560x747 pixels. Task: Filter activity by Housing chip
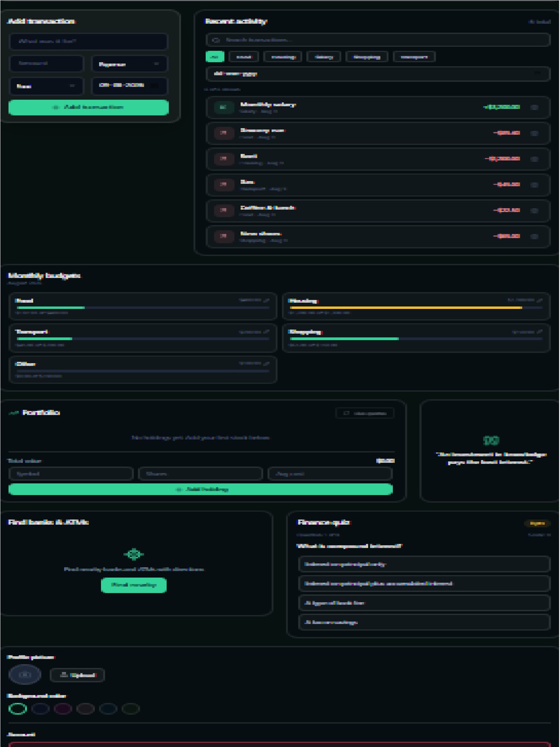(x=283, y=57)
